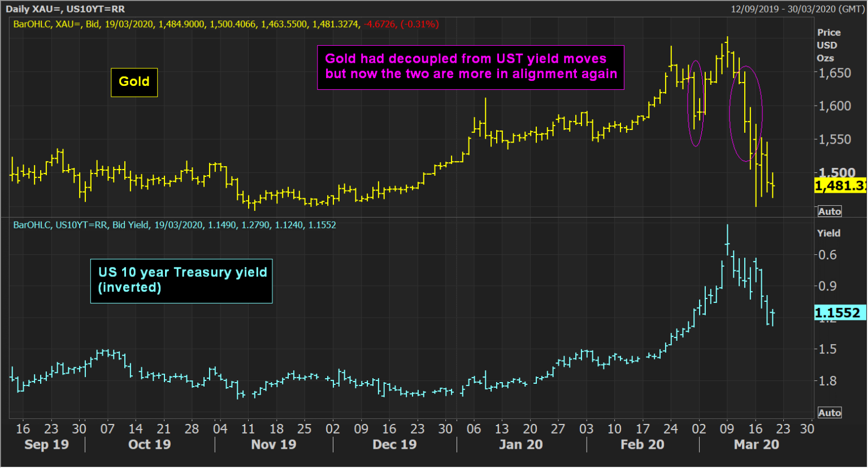Viewport: 868px width, 468px height.
Task: Click the 1,650 price axis label
Action: pyautogui.click(x=835, y=73)
